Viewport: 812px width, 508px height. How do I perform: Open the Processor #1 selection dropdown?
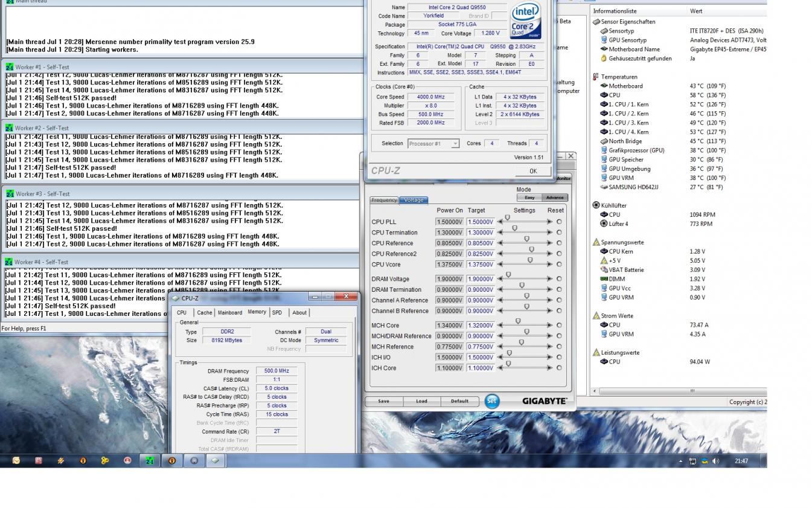[433, 144]
